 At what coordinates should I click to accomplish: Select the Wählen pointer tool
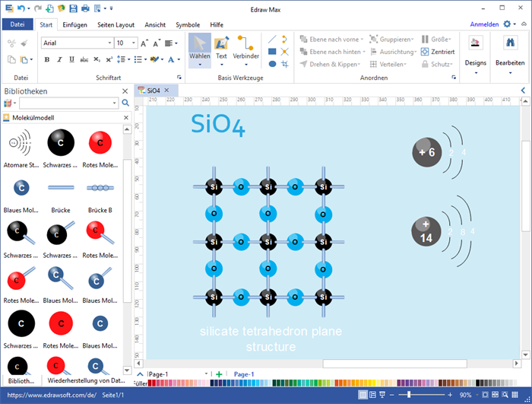click(200, 47)
